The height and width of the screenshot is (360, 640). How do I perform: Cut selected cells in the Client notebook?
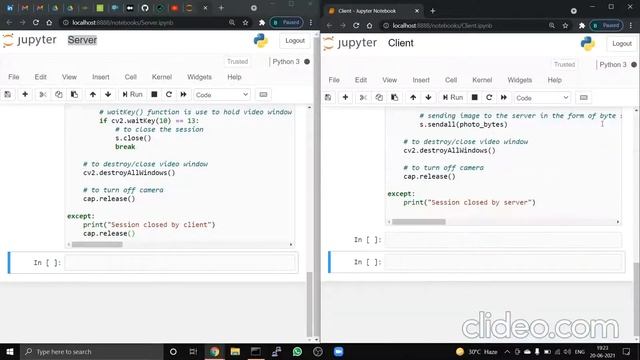tap(363, 98)
